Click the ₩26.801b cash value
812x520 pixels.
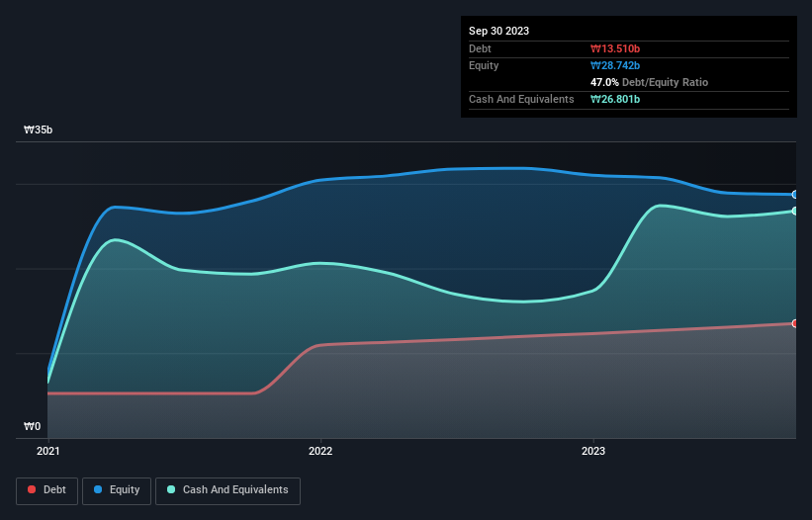click(615, 99)
